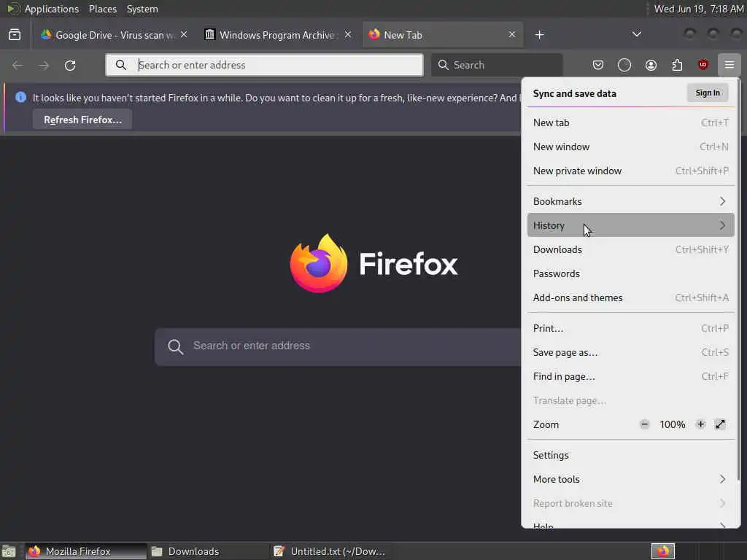Click the Firefox tray icon in bottom panel

pos(663,551)
